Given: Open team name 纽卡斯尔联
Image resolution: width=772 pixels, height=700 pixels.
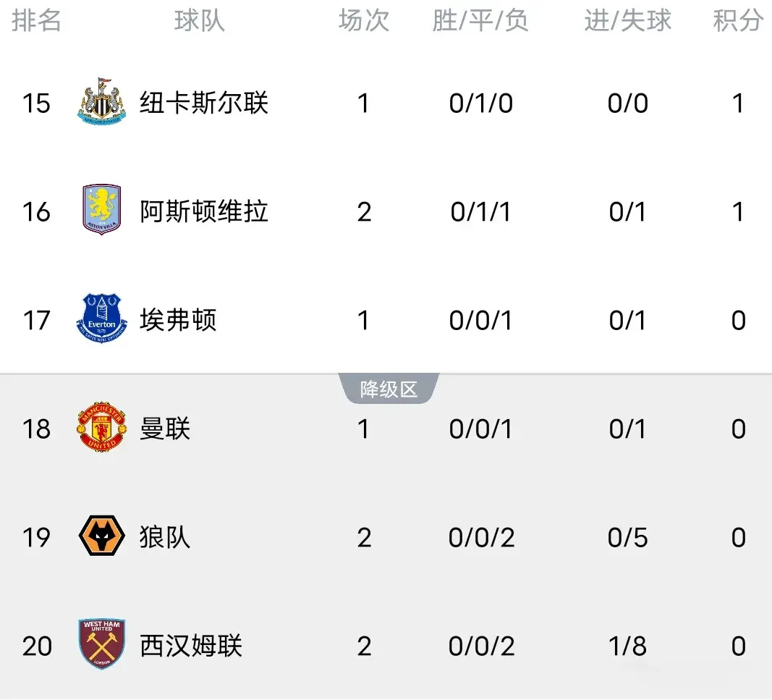Looking at the screenshot, I should point(204,103).
